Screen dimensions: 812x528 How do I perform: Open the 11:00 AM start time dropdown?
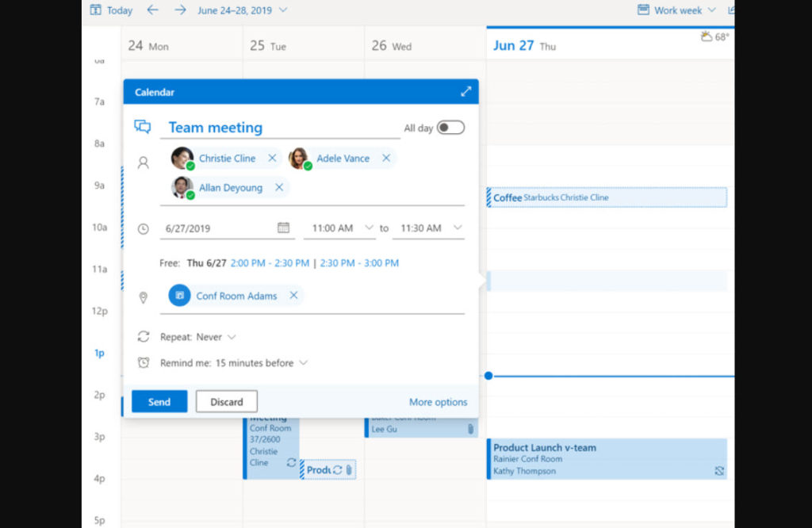click(339, 228)
